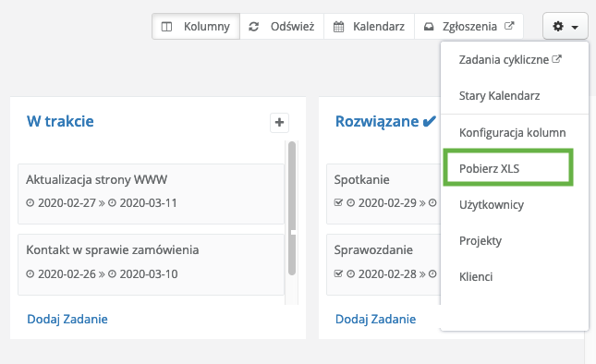The width and height of the screenshot is (596, 364).
Task: Click the calendar icon beside Kalendarz
Action: (x=338, y=27)
